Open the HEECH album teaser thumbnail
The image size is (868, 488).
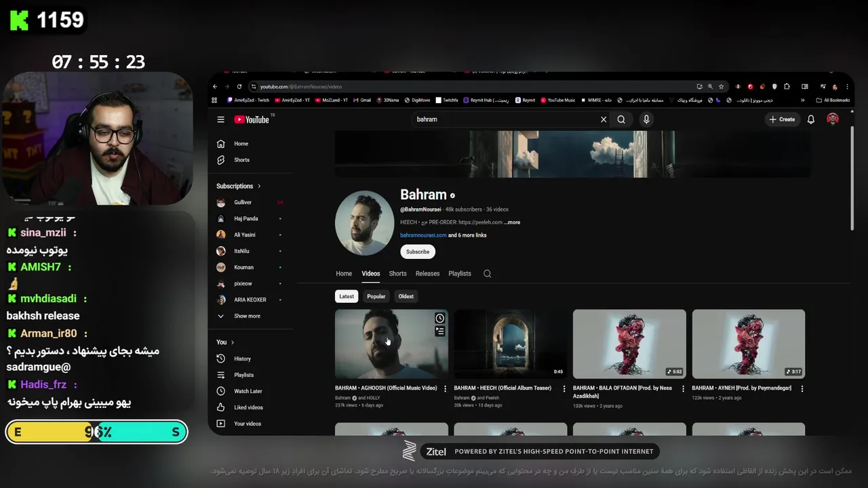point(511,344)
